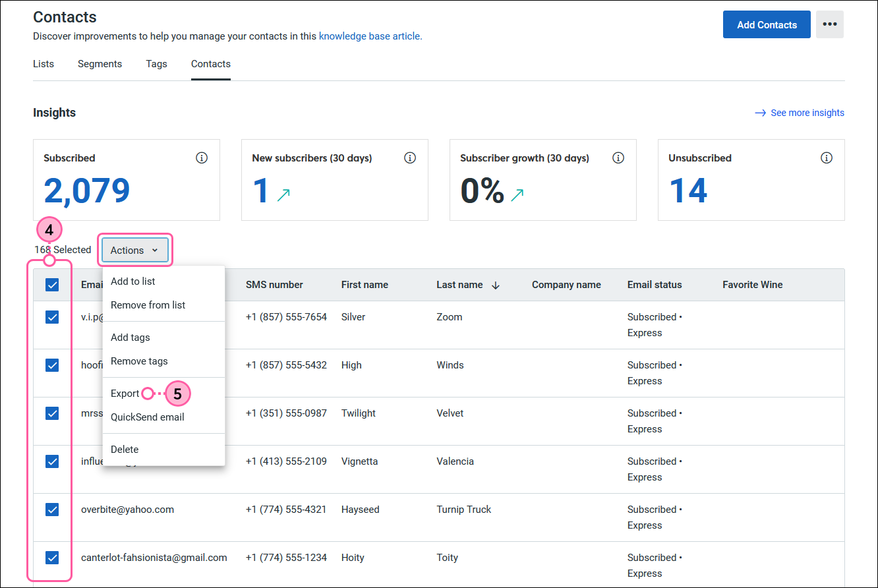This screenshot has height=588, width=878.
Task: Open the knowledge base article link
Action: [370, 36]
